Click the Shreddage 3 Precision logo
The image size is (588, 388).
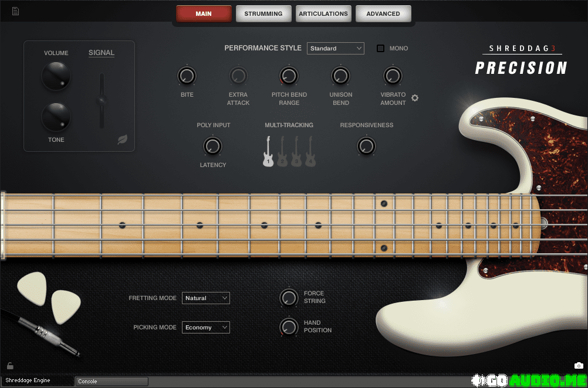[521, 61]
